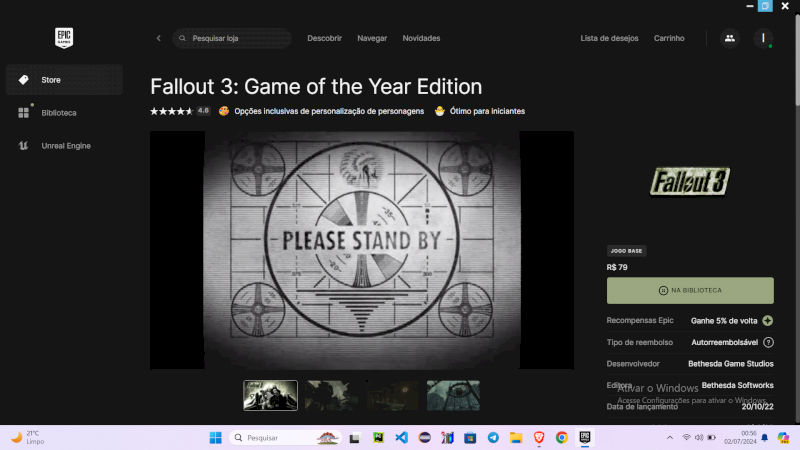The width and height of the screenshot is (800, 450).
Task: Open Unreal Engine from the sidebar
Action: click(65, 146)
